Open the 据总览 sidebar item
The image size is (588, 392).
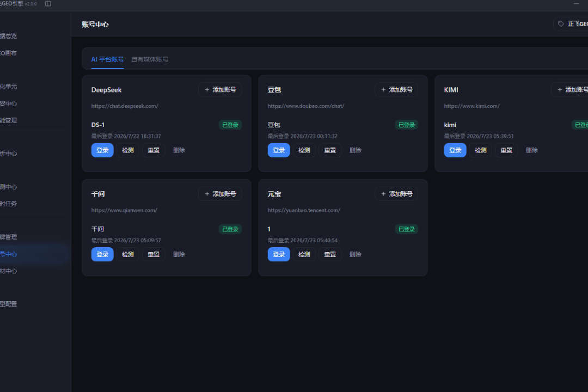coord(8,36)
